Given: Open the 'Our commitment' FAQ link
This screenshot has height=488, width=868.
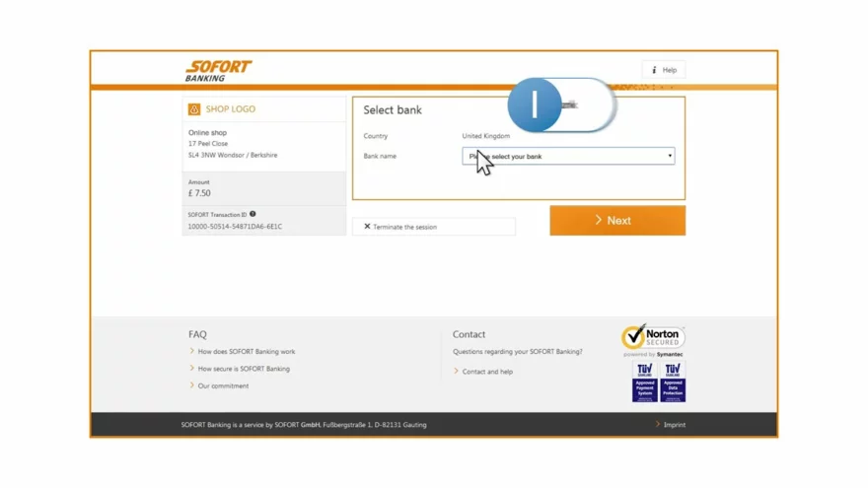Looking at the screenshot, I should pos(223,386).
